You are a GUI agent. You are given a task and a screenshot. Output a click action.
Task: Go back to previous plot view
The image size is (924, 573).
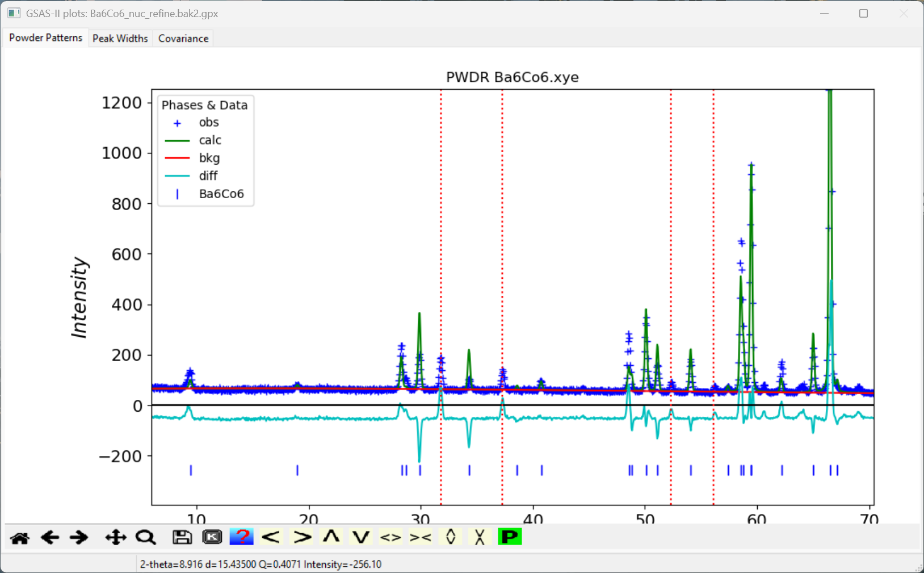pyautogui.click(x=50, y=537)
